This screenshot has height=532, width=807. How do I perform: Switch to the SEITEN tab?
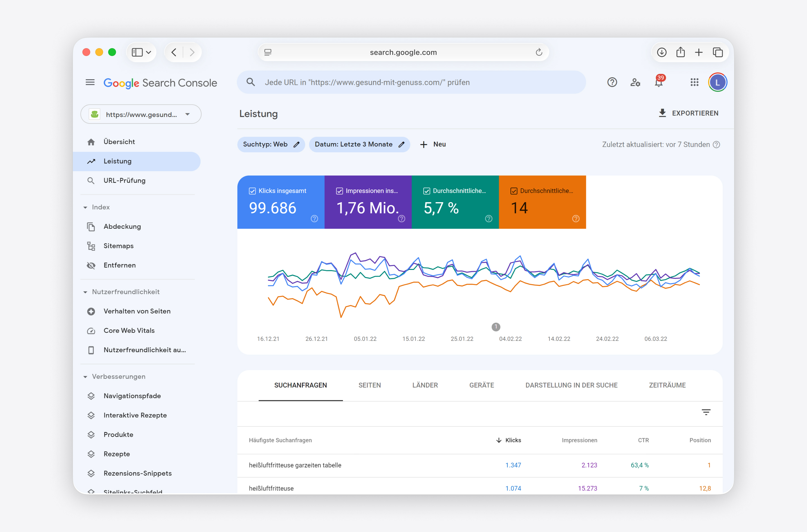click(370, 386)
